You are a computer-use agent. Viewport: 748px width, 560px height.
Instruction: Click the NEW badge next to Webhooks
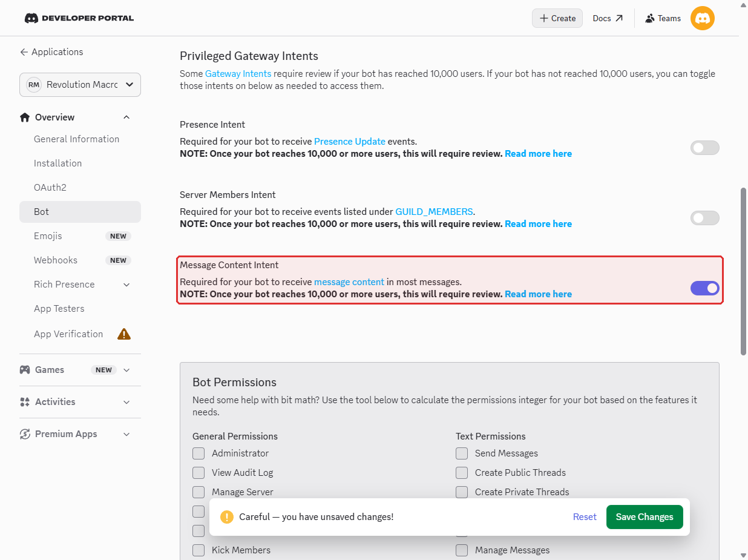coord(118,260)
